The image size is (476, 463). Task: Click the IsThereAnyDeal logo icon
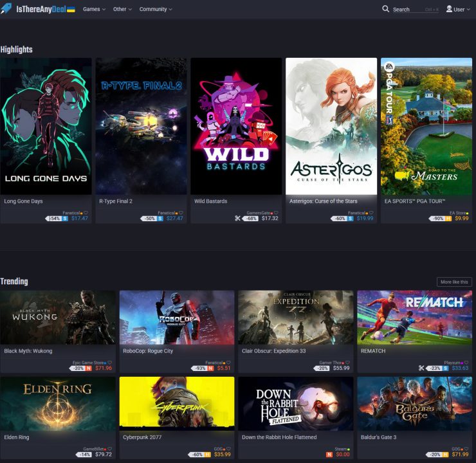coord(7,9)
